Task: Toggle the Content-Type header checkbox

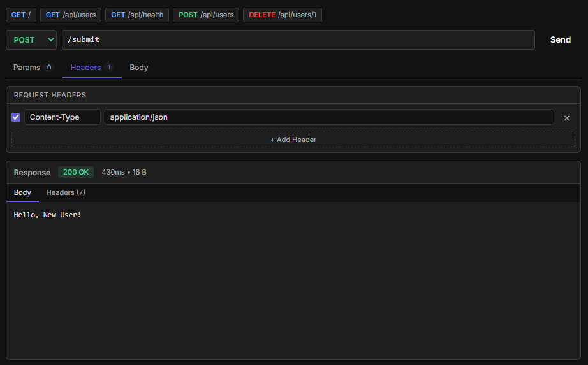Action: pyautogui.click(x=16, y=117)
